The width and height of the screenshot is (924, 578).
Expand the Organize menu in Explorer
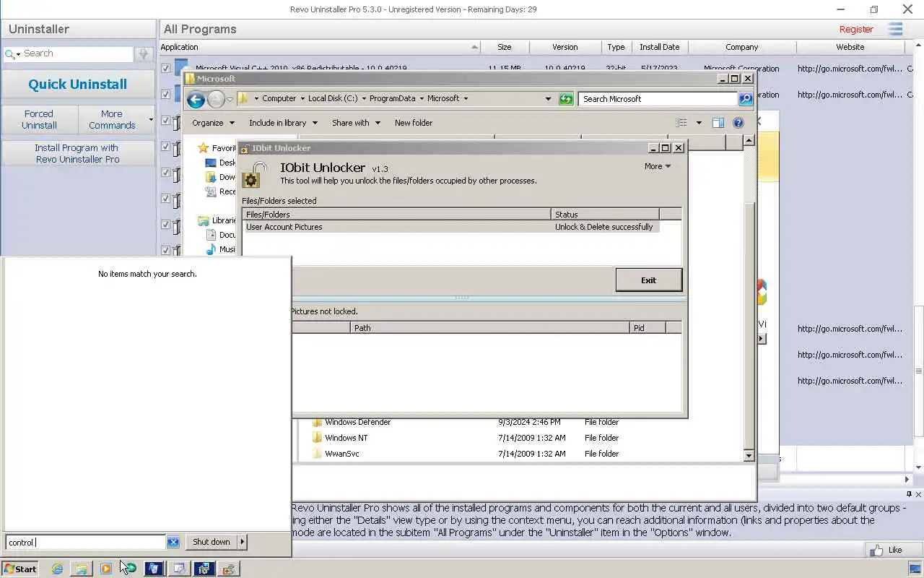(213, 123)
